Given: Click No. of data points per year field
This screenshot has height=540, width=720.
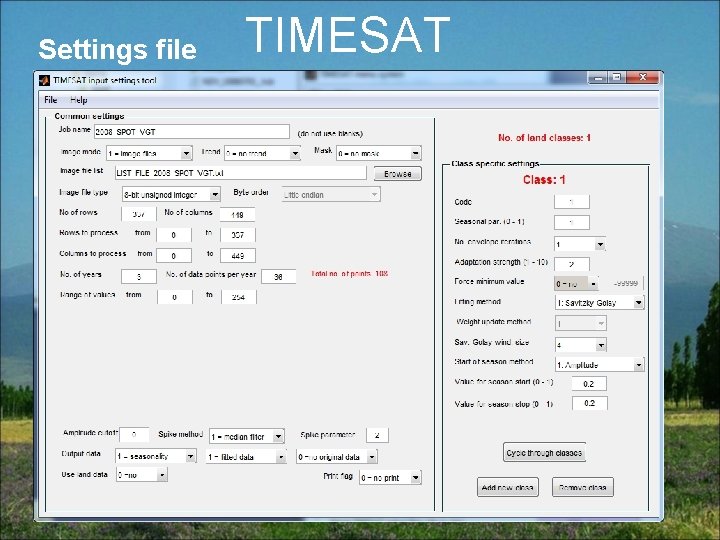Looking at the screenshot, I should click(278, 276).
